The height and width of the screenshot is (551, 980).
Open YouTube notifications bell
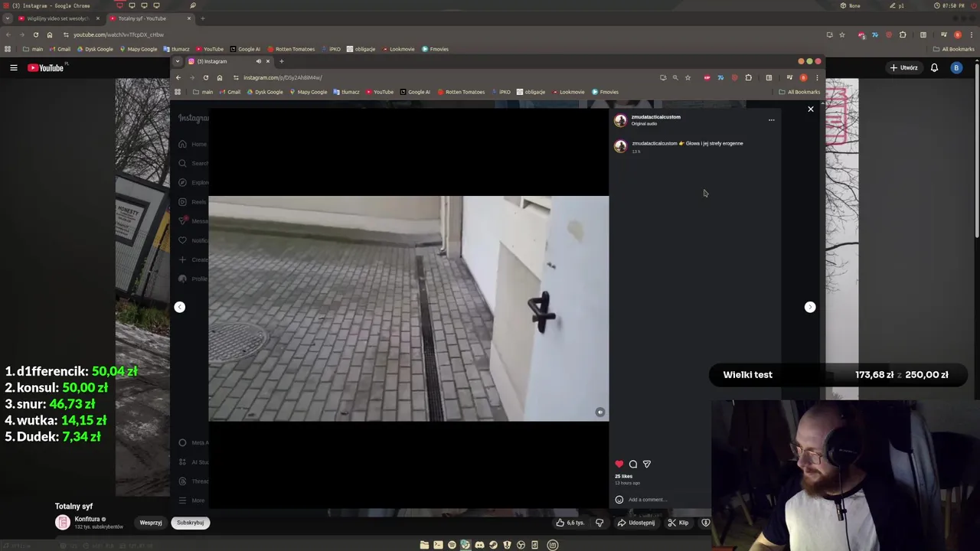(x=934, y=68)
